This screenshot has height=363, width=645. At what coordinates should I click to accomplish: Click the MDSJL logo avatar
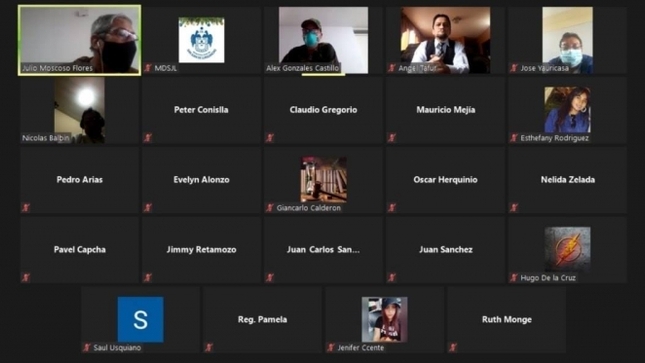pyautogui.click(x=202, y=40)
